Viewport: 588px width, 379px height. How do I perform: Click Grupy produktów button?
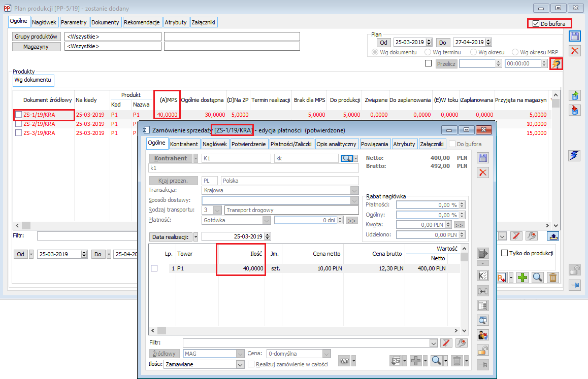pyautogui.click(x=36, y=37)
